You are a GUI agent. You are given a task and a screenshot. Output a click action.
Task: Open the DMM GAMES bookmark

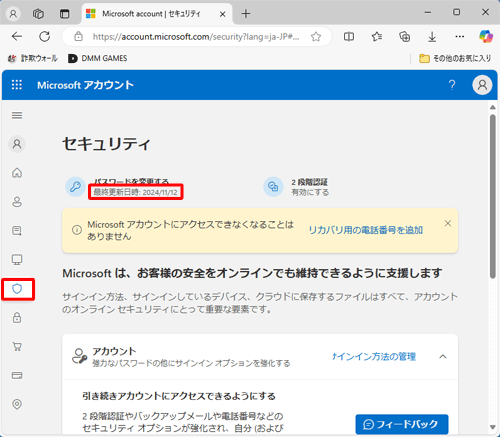98,58
